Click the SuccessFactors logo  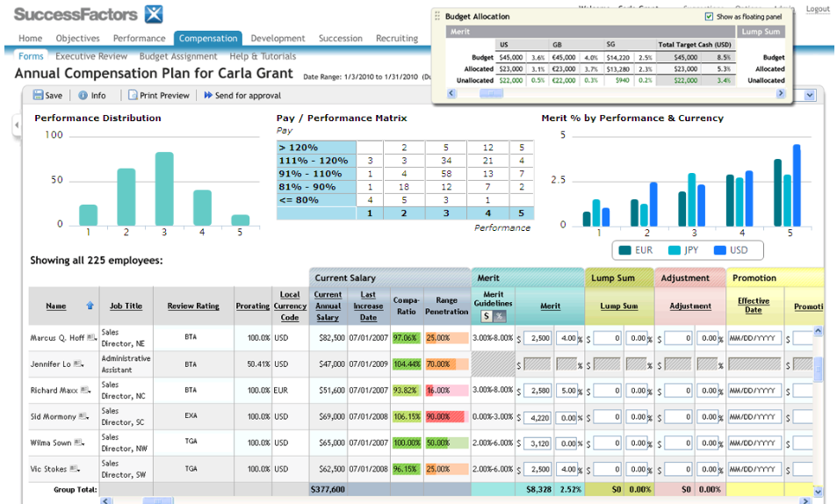coord(89,14)
